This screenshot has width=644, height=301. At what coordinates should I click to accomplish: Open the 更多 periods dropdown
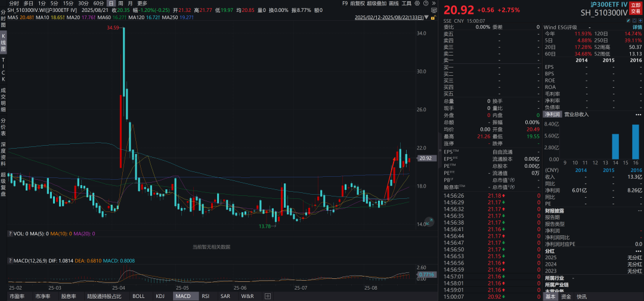pos(142,4)
